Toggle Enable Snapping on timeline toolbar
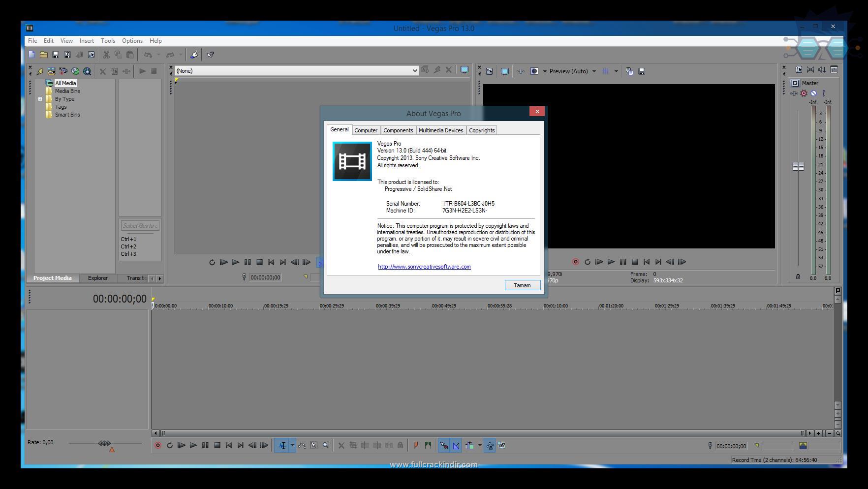 [x=444, y=446]
